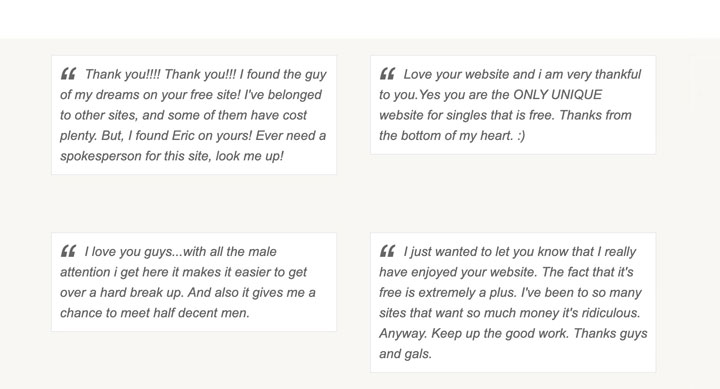The height and width of the screenshot is (389, 720).
Task: Select the testimonial card mentioning Eric
Action: click(194, 115)
